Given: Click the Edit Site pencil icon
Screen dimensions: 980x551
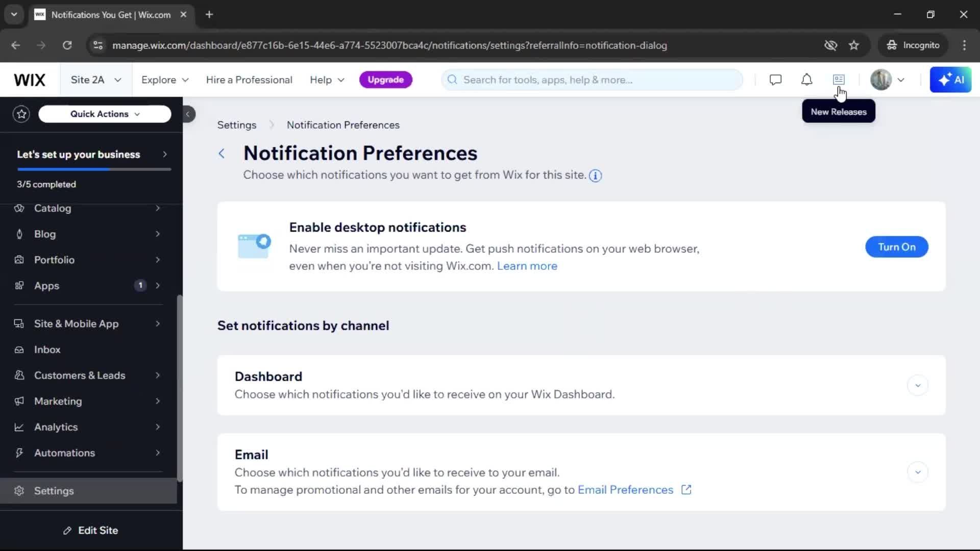Looking at the screenshot, I should (x=67, y=531).
